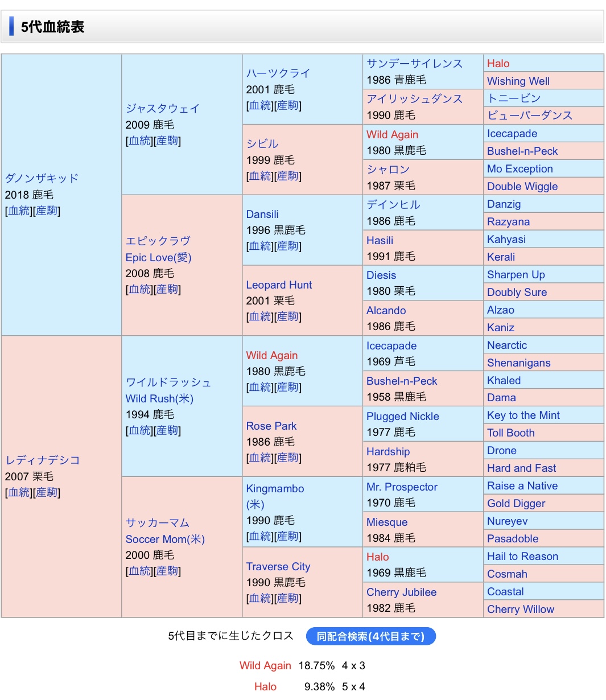This screenshot has width=606, height=700.
Task: Click the 同配合検索(4代目まで) button
Action: point(370,636)
